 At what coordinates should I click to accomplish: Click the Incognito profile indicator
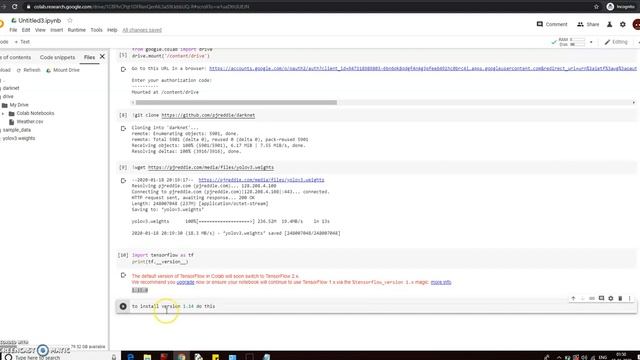pos(620,7)
